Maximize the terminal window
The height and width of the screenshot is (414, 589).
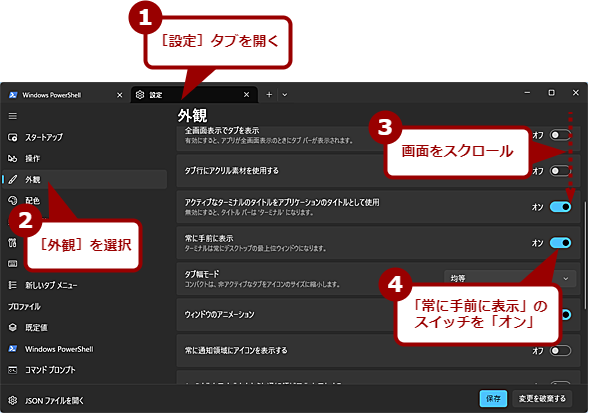click(551, 92)
